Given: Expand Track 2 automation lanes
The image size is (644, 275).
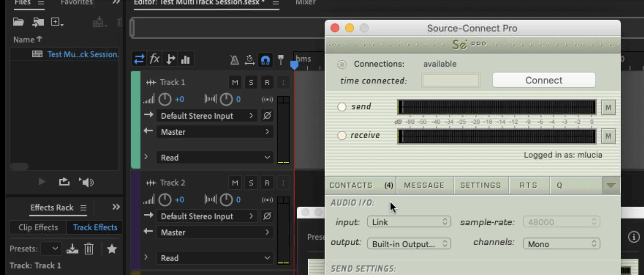Looking at the screenshot, I should point(146,257).
